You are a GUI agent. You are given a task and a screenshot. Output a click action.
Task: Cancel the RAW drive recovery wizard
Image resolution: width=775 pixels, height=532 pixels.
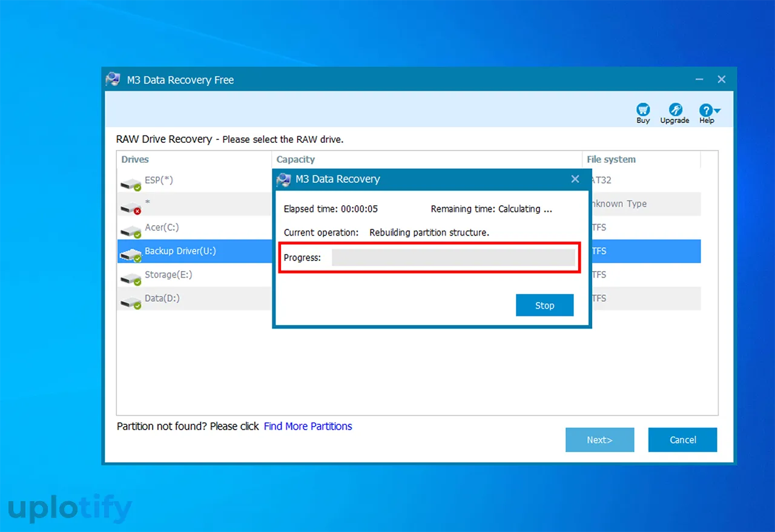click(682, 440)
